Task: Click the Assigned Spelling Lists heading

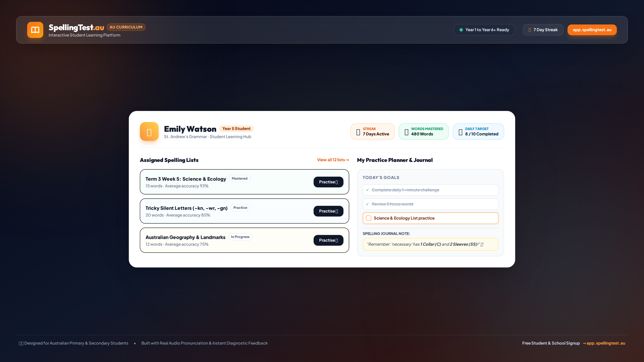Action: 169,160
